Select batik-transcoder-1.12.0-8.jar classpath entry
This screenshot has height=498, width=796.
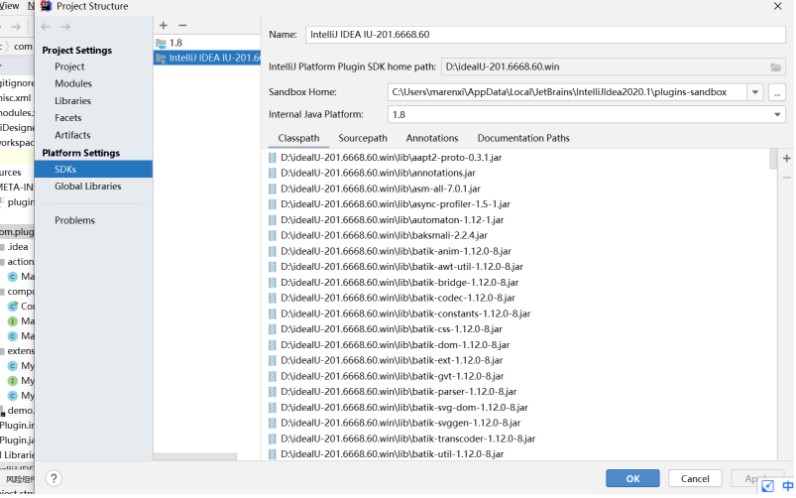(408, 439)
